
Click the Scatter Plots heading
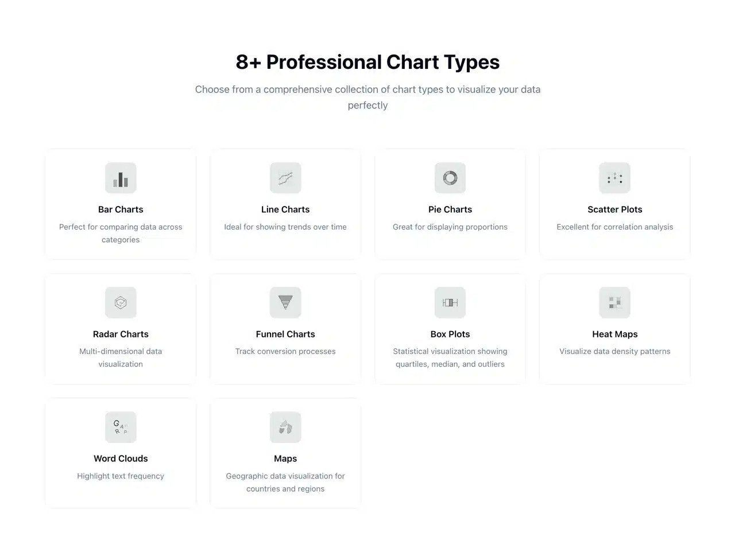tap(614, 209)
